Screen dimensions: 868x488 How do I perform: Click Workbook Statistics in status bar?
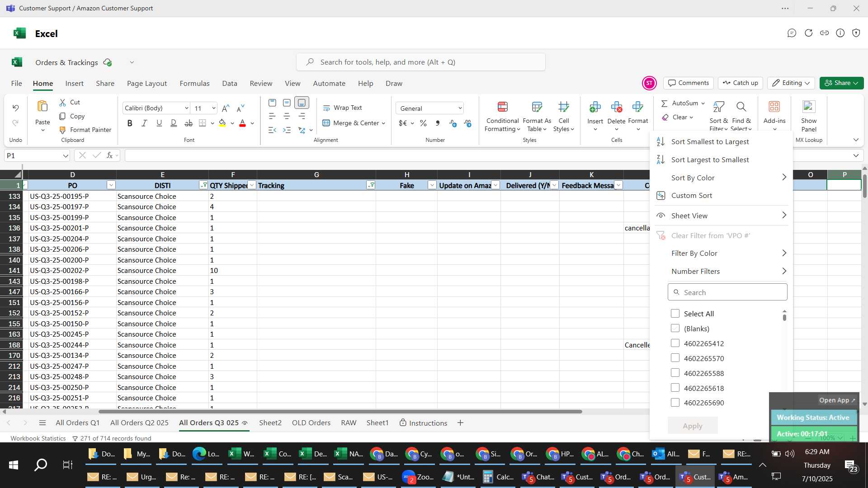click(38, 438)
